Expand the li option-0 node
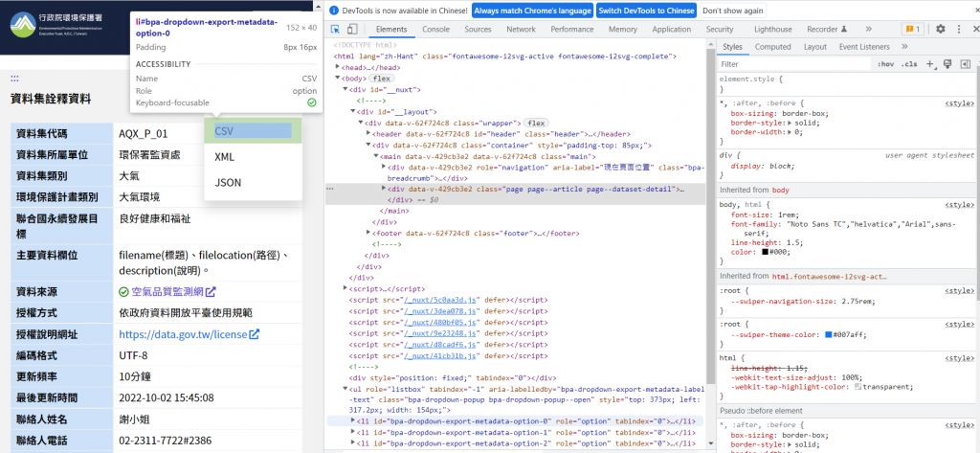Screen dimensions: 980x453 [353, 421]
